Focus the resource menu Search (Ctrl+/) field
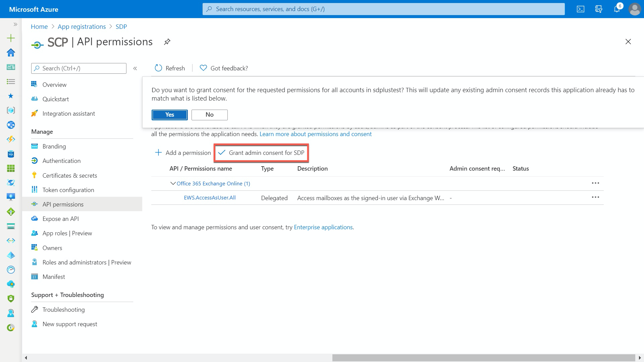The height and width of the screenshot is (362, 644). (x=79, y=68)
